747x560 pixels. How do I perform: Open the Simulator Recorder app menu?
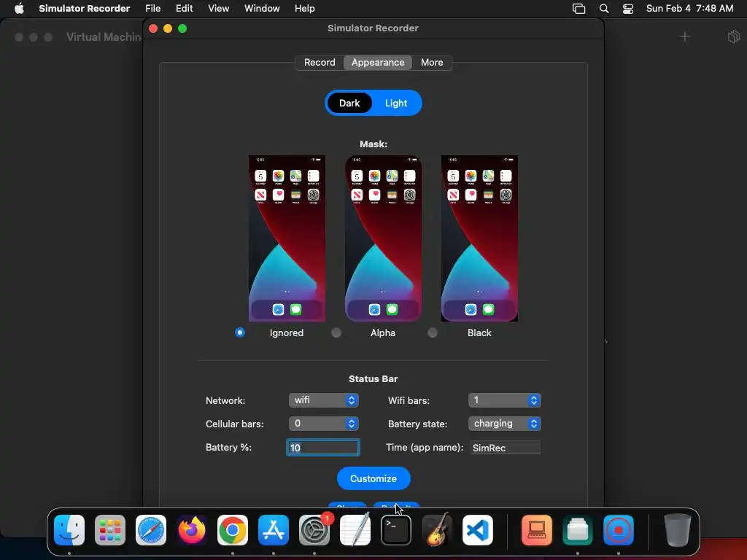(x=85, y=8)
